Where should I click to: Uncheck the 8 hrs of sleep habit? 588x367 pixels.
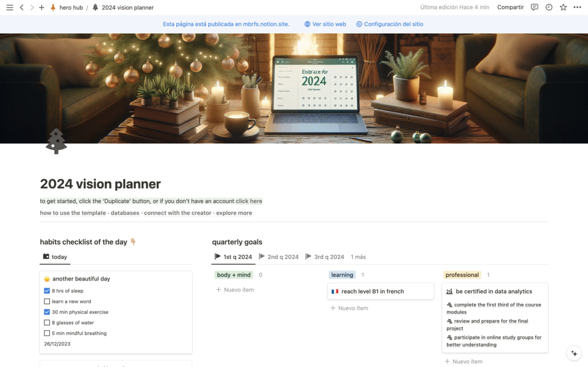[47, 290]
